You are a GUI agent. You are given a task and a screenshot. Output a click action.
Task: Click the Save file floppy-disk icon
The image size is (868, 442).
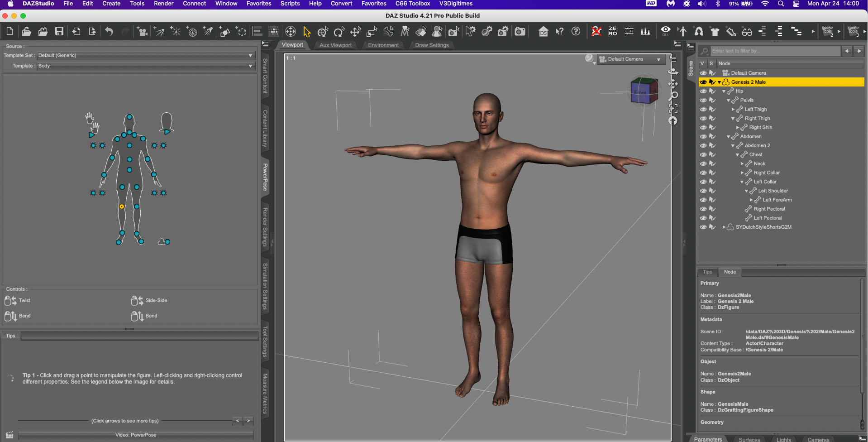point(59,31)
